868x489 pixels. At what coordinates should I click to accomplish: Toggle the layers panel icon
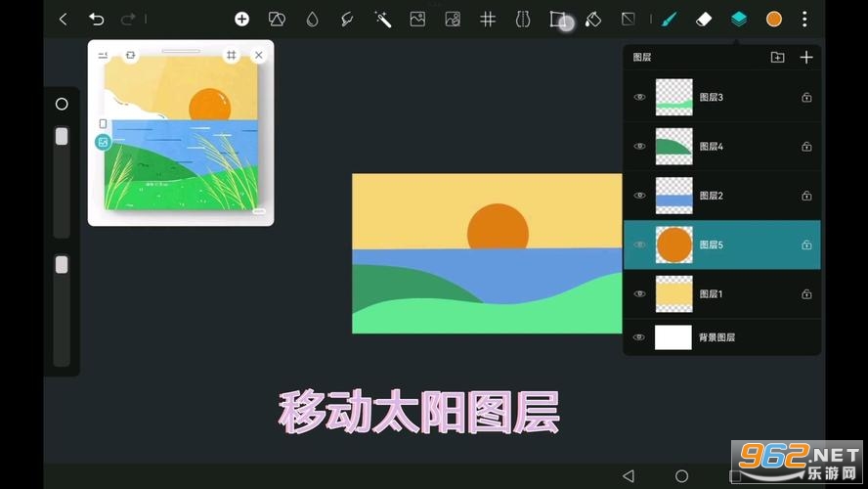738,20
